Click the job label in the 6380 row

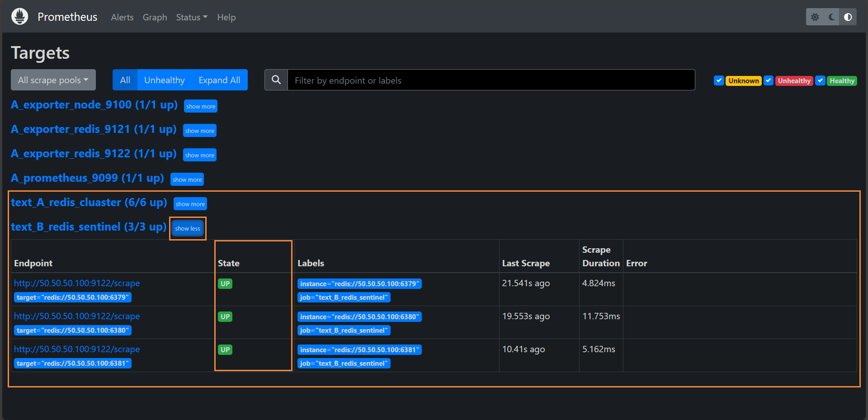click(x=344, y=330)
